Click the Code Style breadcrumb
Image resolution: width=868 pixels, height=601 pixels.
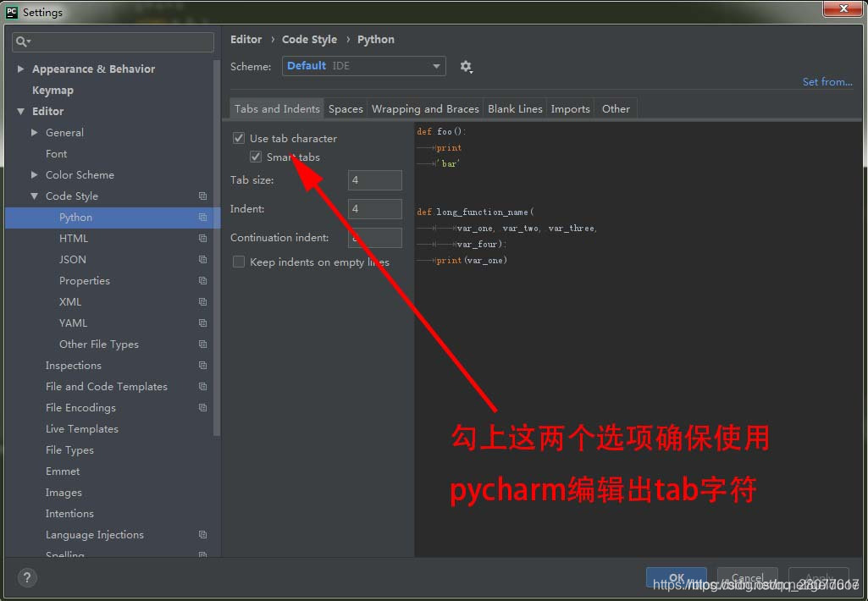[x=309, y=39]
